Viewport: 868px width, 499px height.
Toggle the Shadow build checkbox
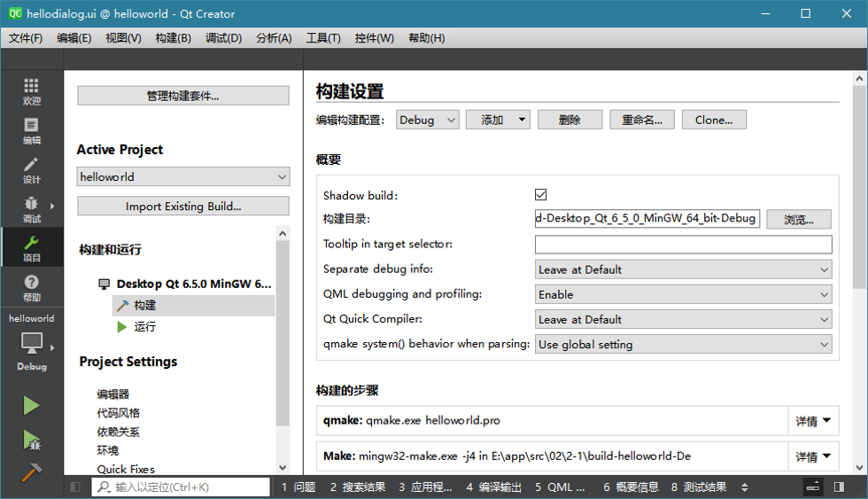click(541, 194)
